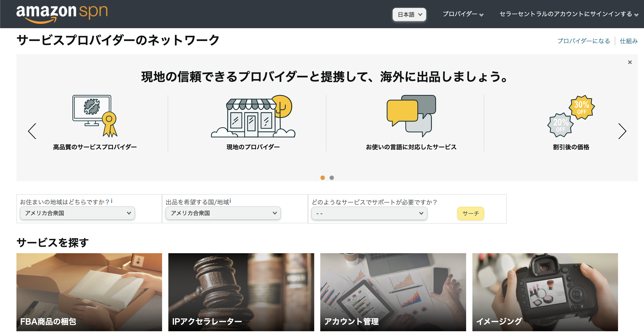Screen dimensions: 644x336
Task: Click the local storefront icon
Action: 253,116
